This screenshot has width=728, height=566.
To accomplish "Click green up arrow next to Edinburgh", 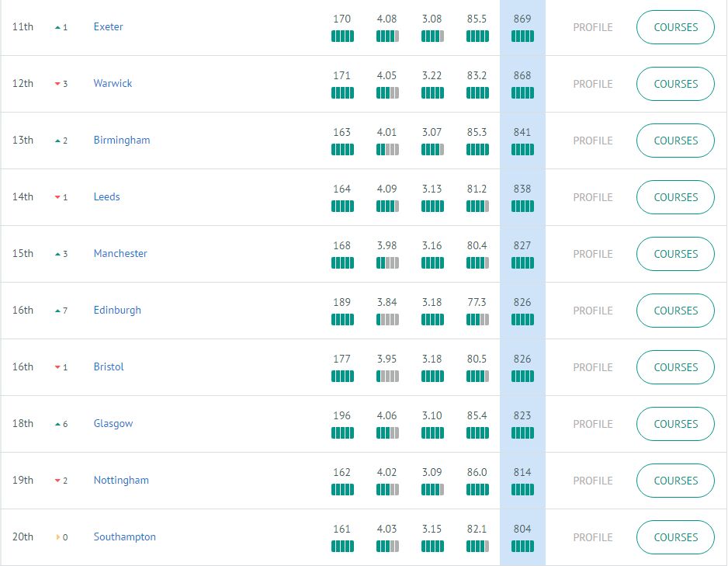I will (57, 311).
